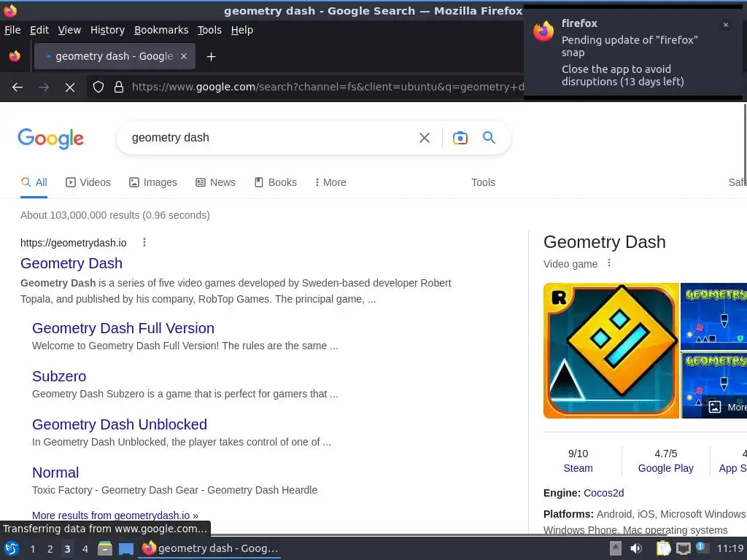The image size is (747, 560).
Task: Stop the page loading with the X button
Action: [70, 87]
